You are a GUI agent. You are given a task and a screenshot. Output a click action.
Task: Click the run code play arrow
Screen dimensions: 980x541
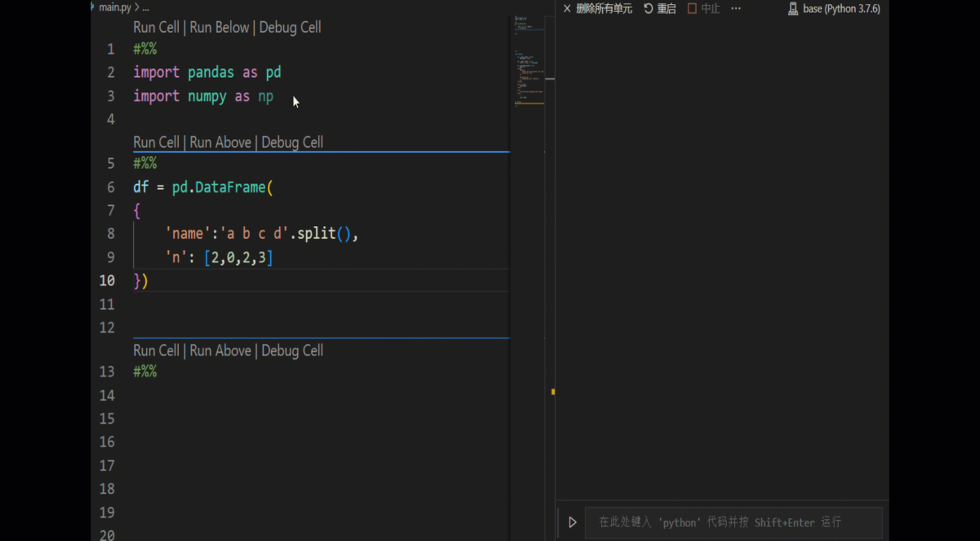(x=572, y=522)
